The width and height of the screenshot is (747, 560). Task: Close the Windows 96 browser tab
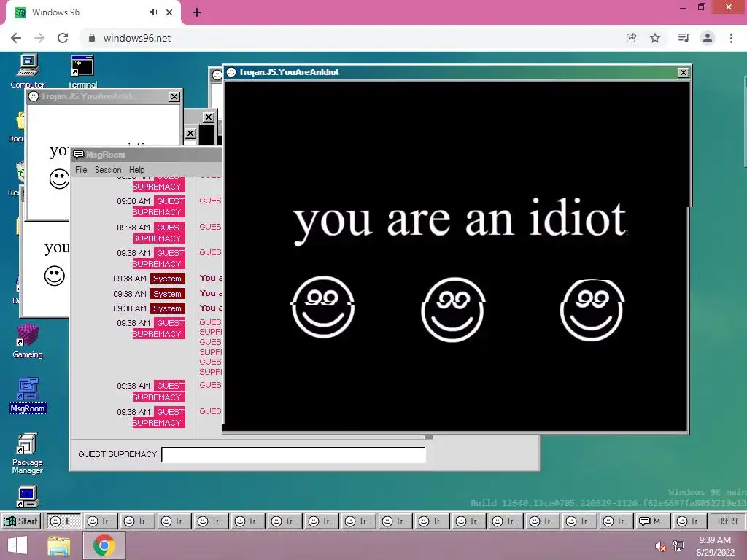pyautogui.click(x=169, y=12)
